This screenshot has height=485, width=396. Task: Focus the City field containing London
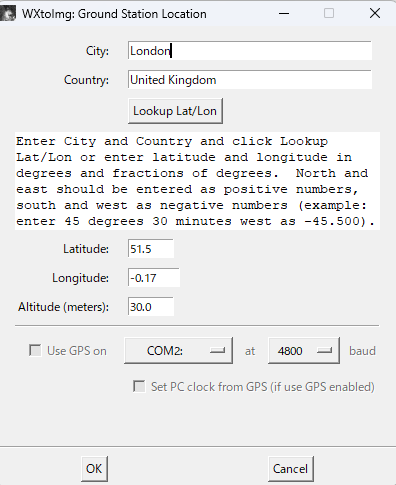click(250, 51)
